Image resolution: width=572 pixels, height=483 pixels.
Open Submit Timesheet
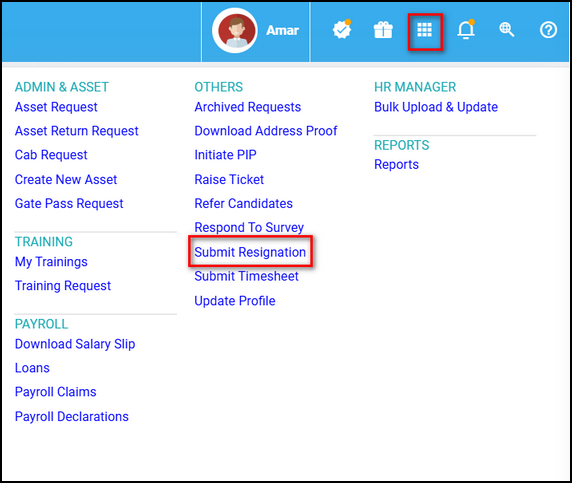[246, 276]
